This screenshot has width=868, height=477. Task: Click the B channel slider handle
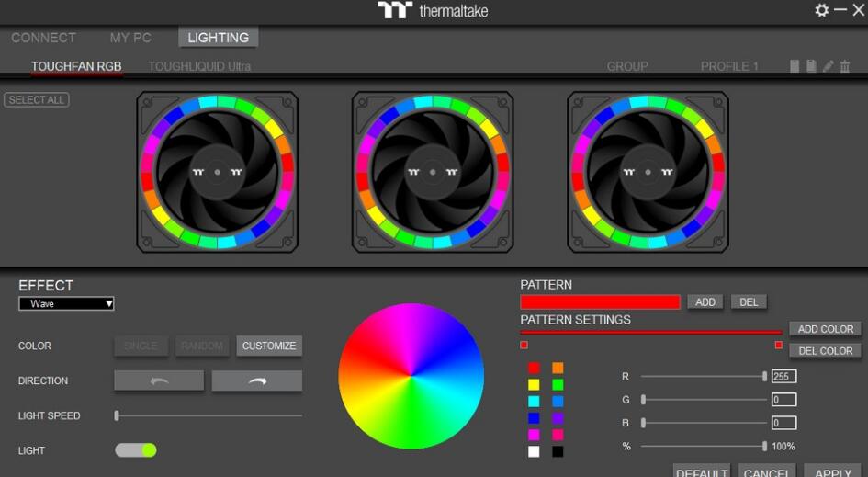point(643,423)
